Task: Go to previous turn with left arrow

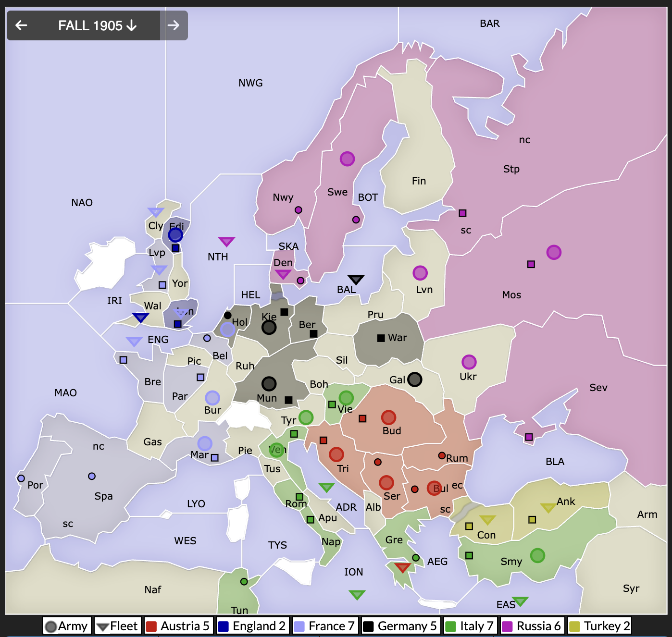Action: 21,25
